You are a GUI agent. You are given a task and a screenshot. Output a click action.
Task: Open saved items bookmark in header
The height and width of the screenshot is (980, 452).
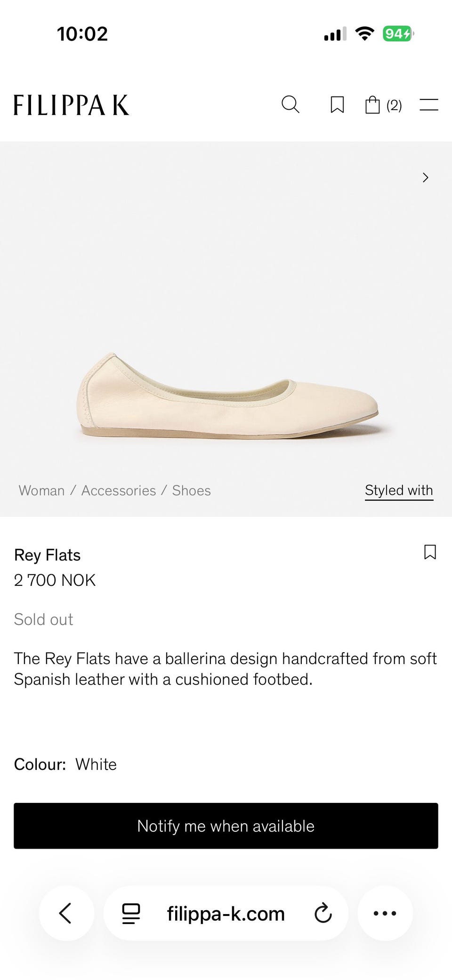pos(337,105)
